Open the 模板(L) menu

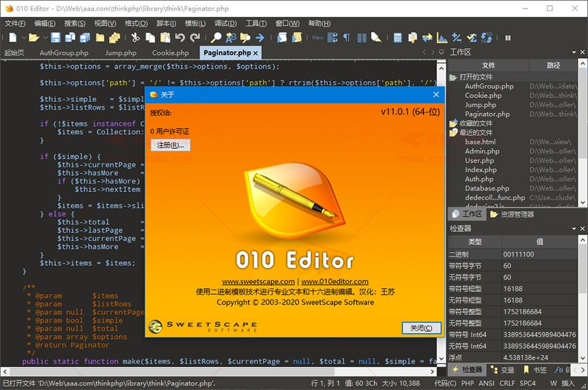(x=195, y=24)
